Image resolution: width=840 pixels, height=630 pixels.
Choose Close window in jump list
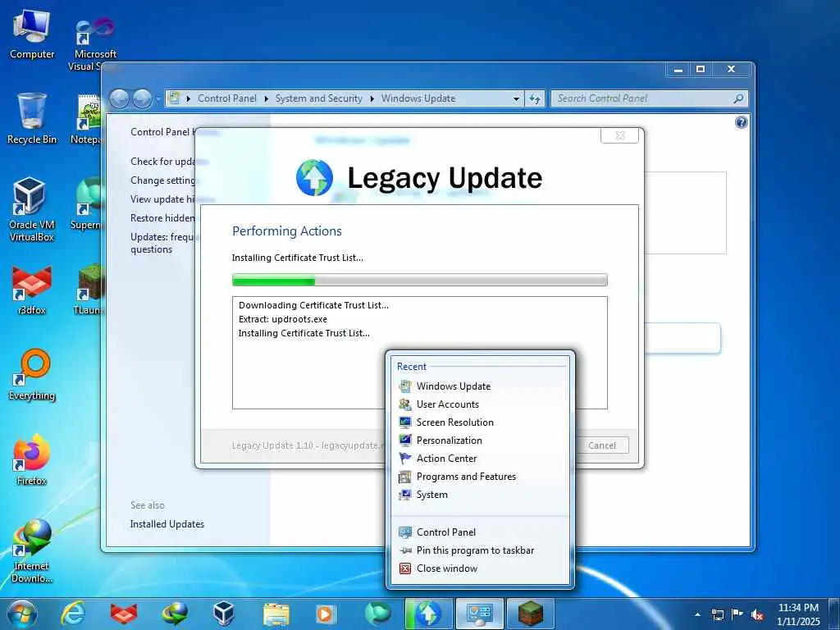480,569
